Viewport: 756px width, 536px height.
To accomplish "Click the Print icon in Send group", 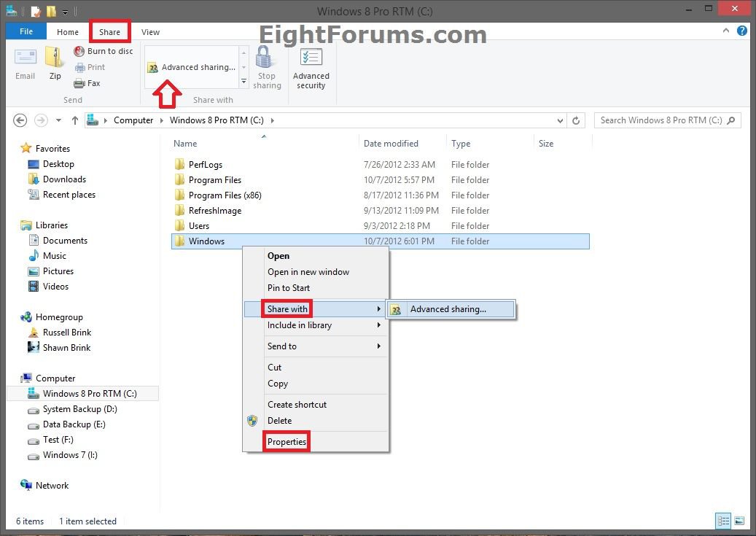I will pyautogui.click(x=79, y=68).
